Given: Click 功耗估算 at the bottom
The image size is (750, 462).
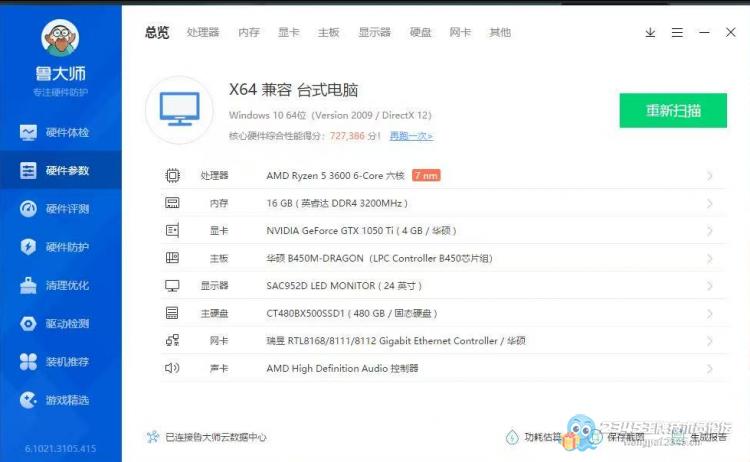Looking at the screenshot, I should (534, 437).
